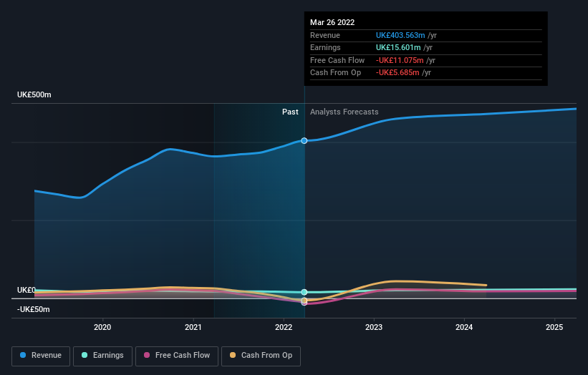The width and height of the screenshot is (588, 375).
Task: Click the Past label on the chart
Action: click(290, 112)
